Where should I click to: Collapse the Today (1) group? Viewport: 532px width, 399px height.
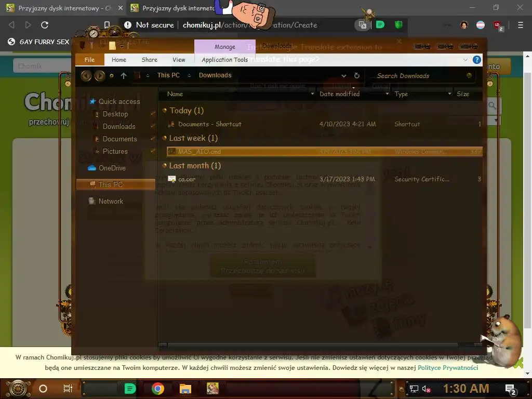pyautogui.click(x=165, y=110)
